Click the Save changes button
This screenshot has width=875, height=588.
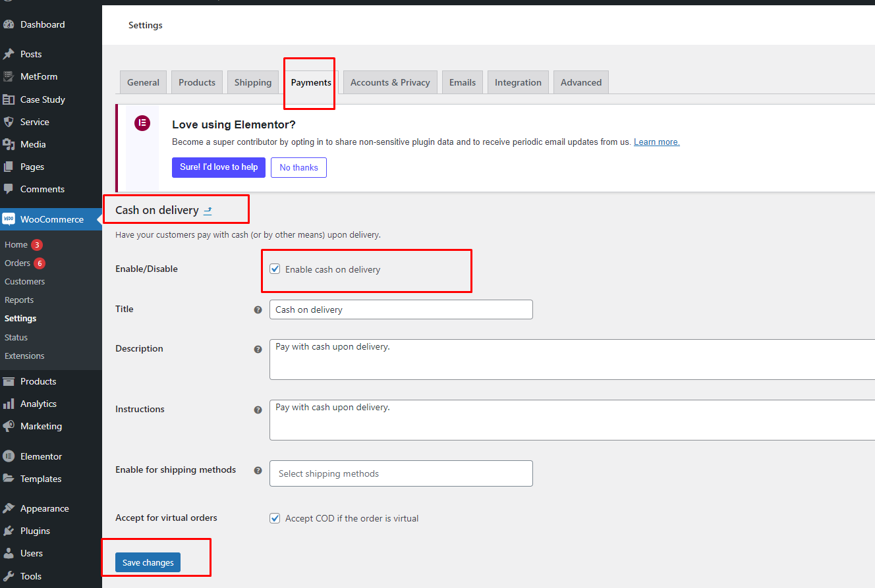[x=148, y=562]
